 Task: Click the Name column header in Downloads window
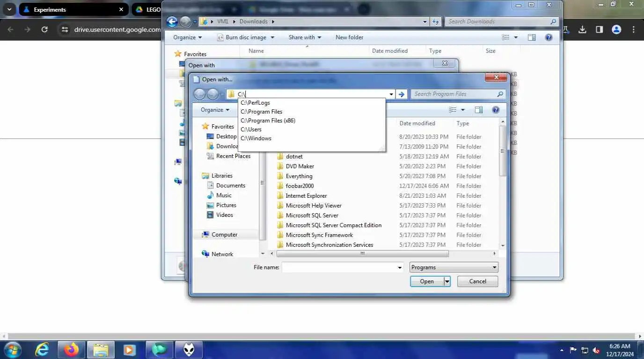point(256,51)
